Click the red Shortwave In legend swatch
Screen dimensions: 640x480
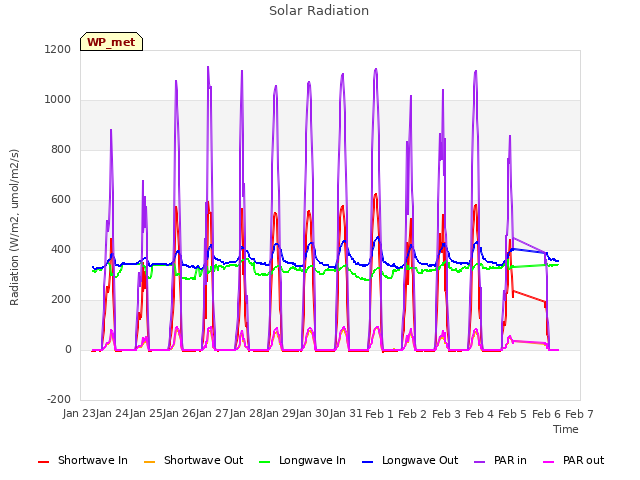[43, 462]
